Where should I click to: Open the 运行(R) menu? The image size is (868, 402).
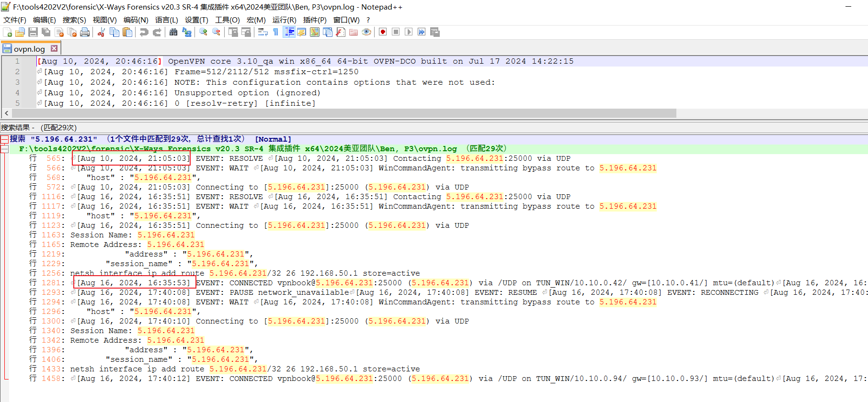(x=285, y=20)
